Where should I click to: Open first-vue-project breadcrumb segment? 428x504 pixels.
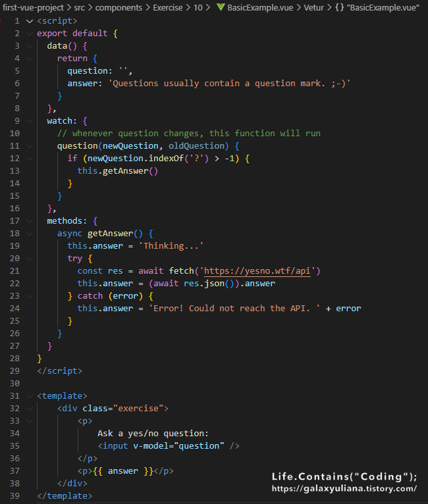(x=33, y=7)
